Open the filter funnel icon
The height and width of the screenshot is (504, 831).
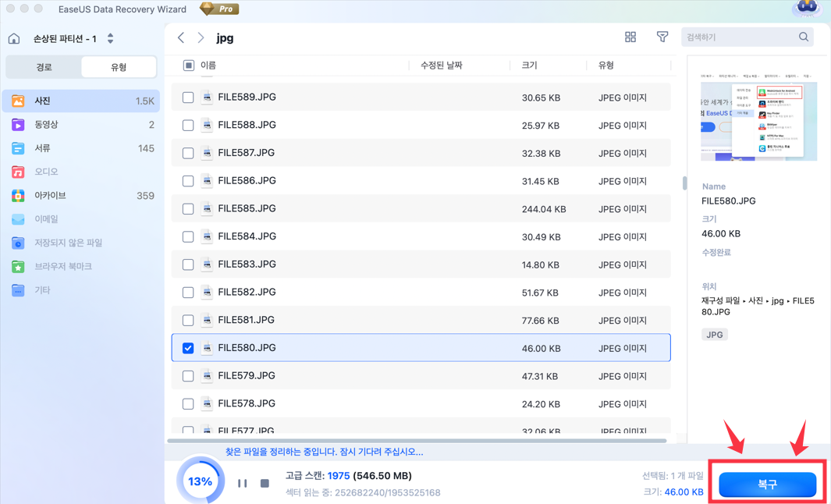coord(662,37)
